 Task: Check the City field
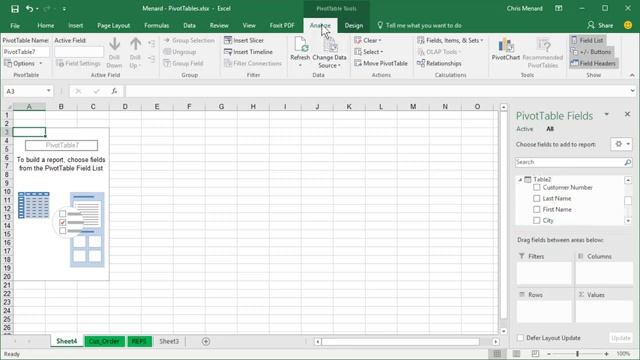point(537,220)
